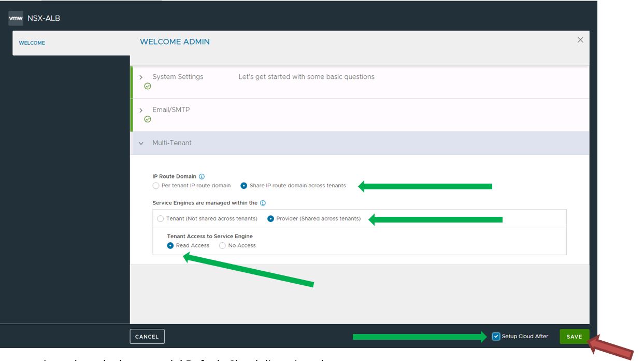This screenshot has width=644, height=361.
Task: Select Per tenant IP route domain
Action: click(x=156, y=186)
